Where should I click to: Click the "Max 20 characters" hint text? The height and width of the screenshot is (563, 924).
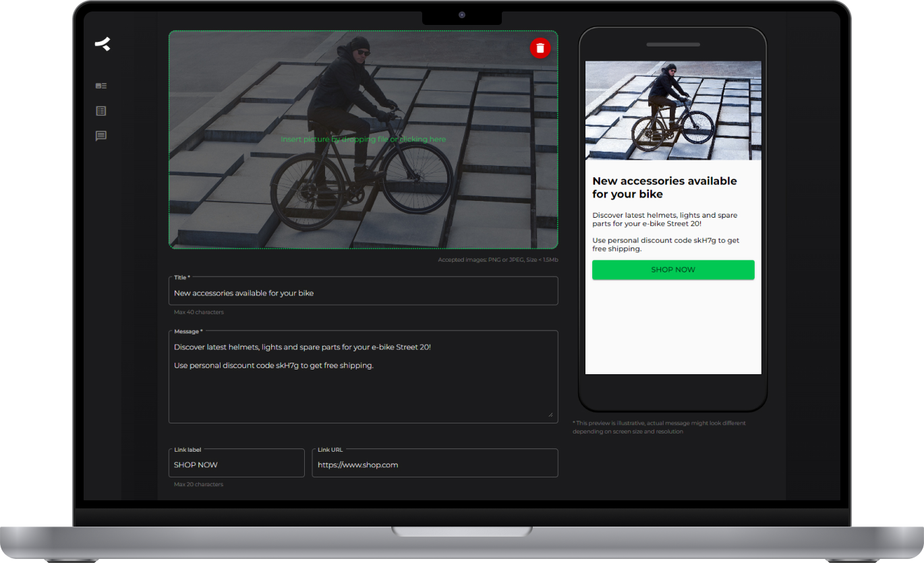pyautogui.click(x=198, y=484)
